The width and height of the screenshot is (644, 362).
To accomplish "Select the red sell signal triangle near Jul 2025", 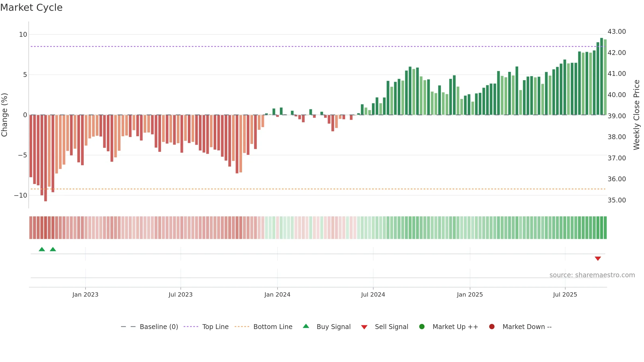I will coord(598,258).
